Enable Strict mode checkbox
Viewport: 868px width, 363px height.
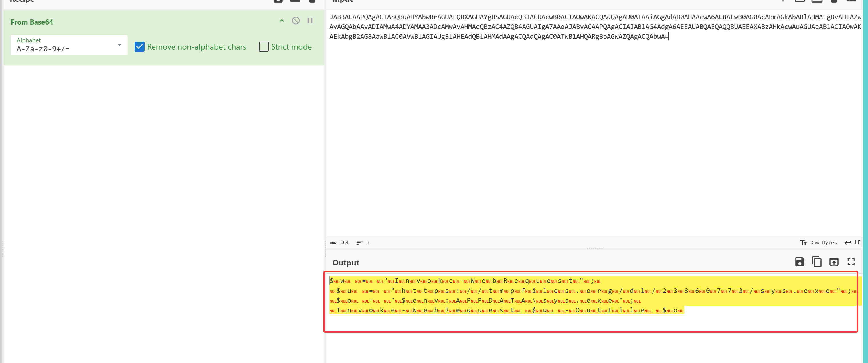click(264, 46)
